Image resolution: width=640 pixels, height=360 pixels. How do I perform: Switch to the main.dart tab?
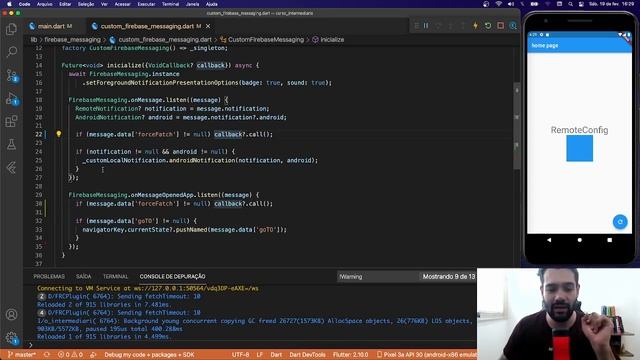[51, 26]
